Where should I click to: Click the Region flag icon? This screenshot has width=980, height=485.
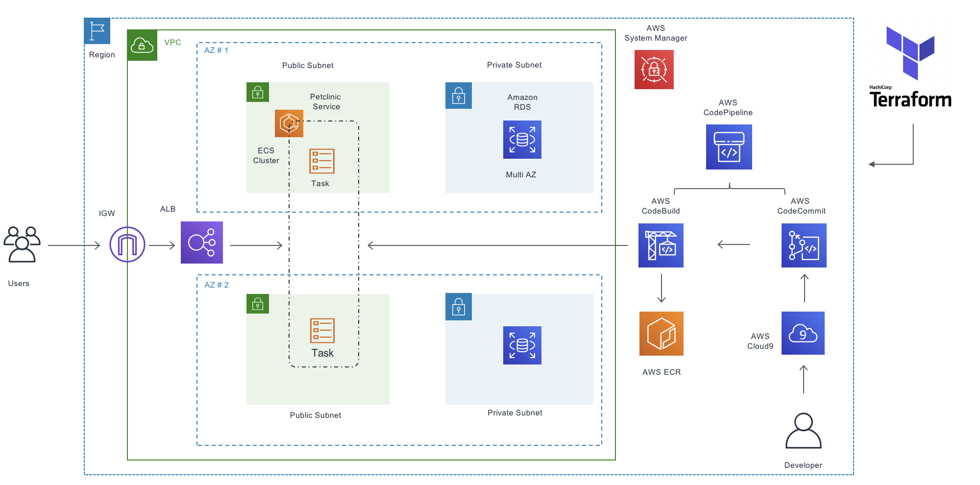[97, 31]
